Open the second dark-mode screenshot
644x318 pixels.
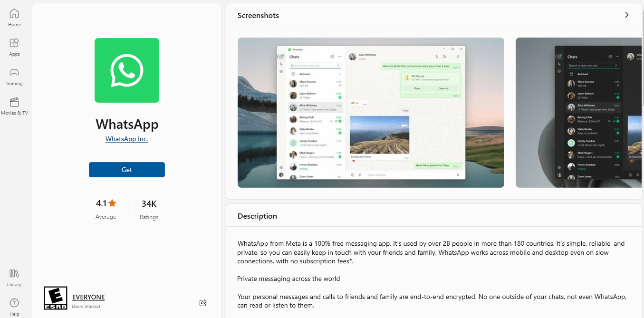click(579, 112)
